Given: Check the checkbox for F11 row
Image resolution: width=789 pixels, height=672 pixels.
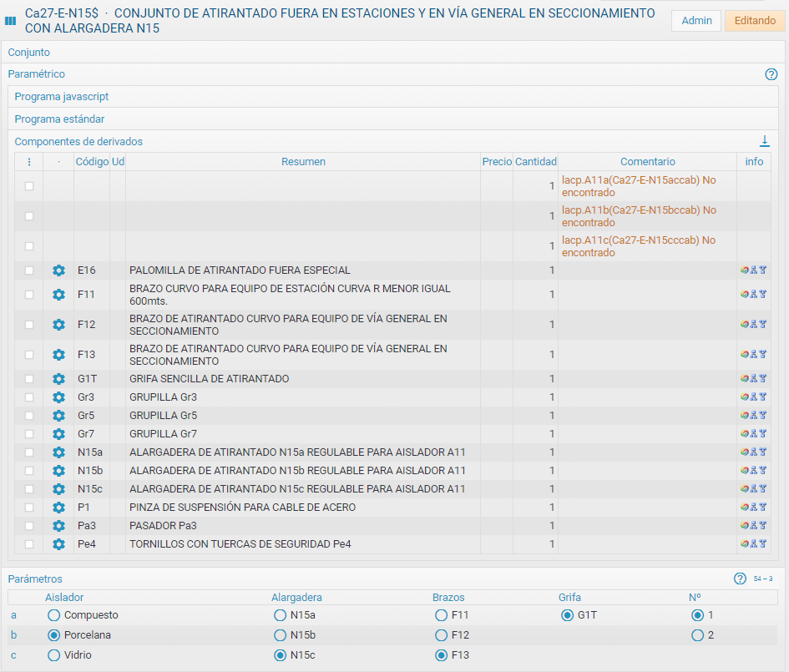Looking at the screenshot, I should [29, 295].
